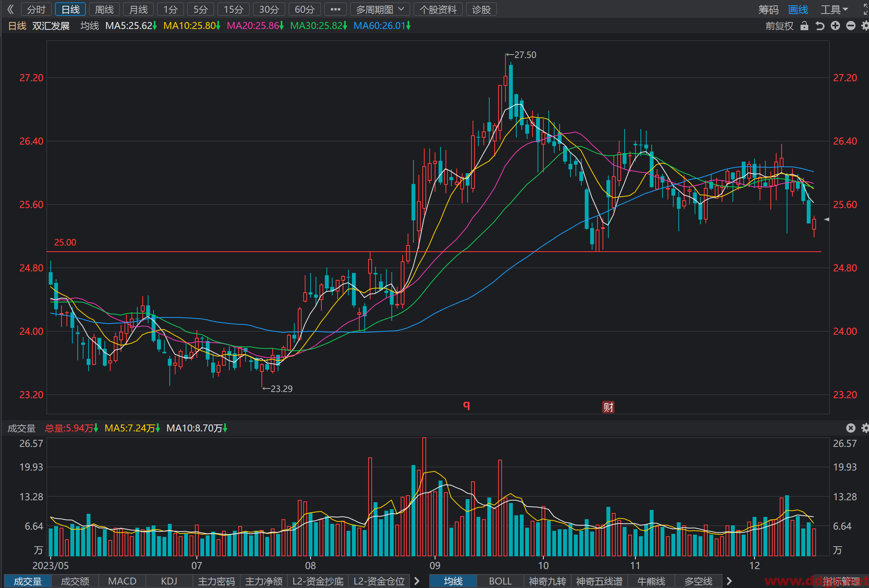Zoom out with the minus icon
869x588 pixels.
point(851,26)
